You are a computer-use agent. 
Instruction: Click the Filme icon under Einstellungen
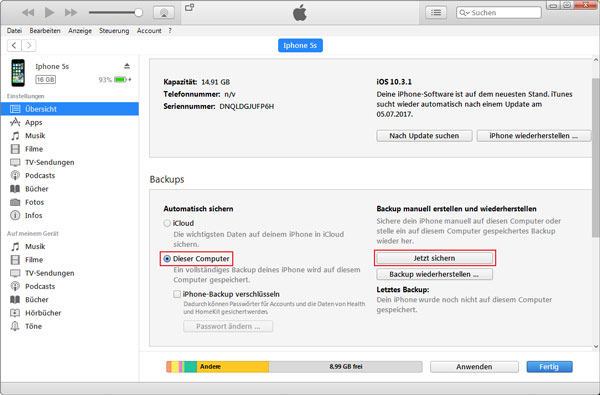click(15, 149)
